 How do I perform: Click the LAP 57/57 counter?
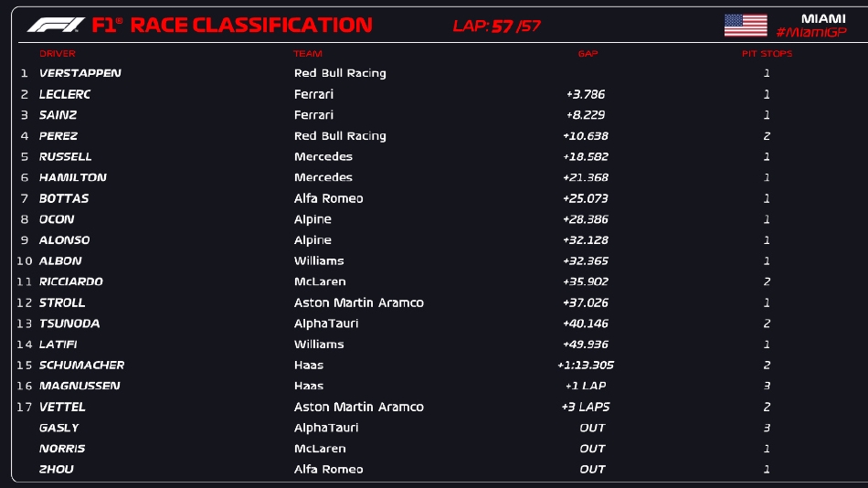[496, 26]
